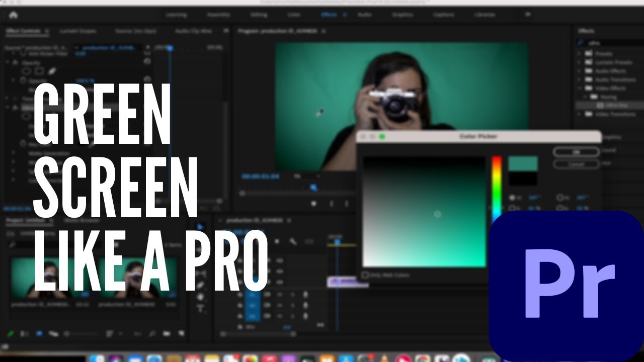Switch to the Audio Clip Mixer tab
This screenshot has width=644, height=362.
194,31
